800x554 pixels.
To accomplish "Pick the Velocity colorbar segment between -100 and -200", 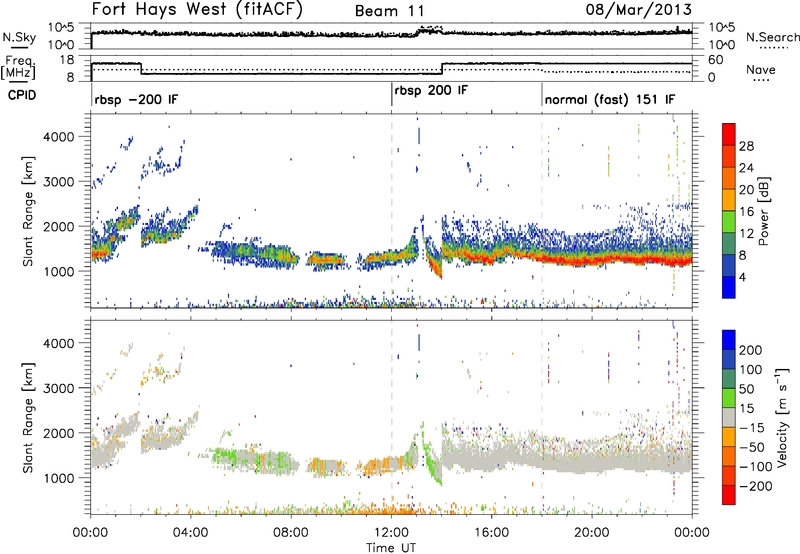I will (729, 475).
